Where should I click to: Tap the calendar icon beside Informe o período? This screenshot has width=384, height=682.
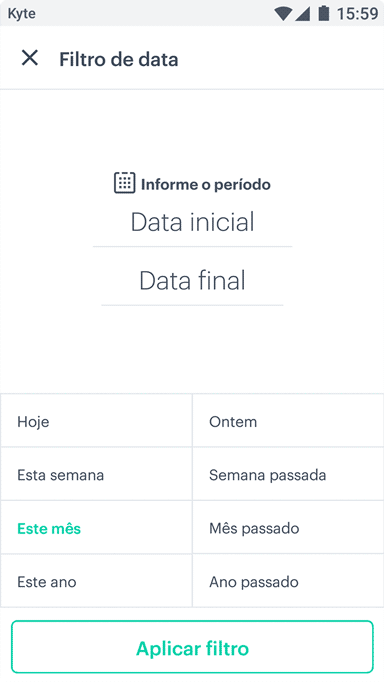coord(124,183)
